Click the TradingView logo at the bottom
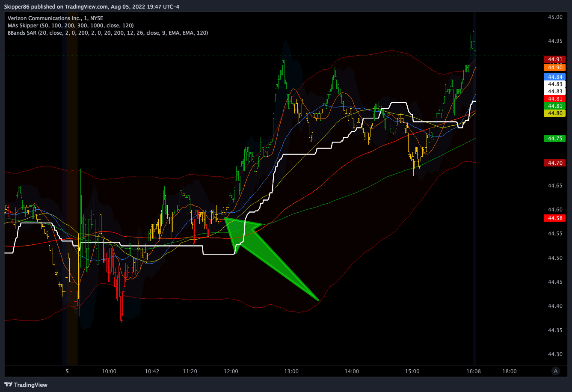Screen dimensions: 572x392 pos(26,385)
